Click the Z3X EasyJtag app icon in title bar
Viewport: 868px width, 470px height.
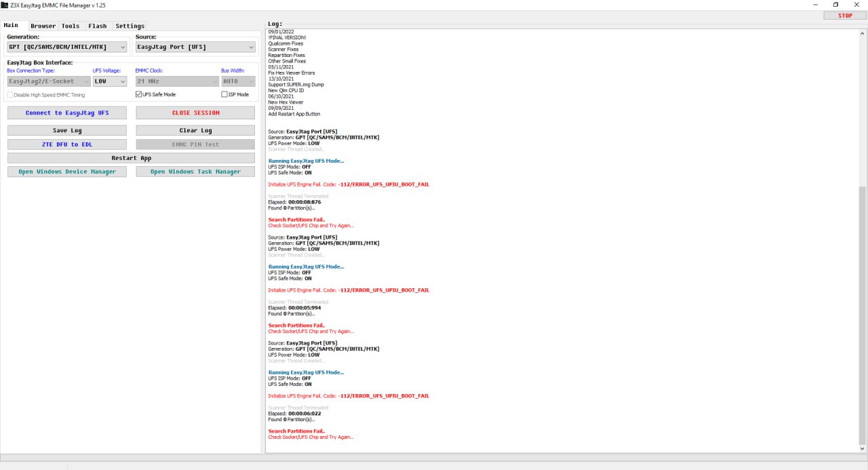(x=5, y=5)
